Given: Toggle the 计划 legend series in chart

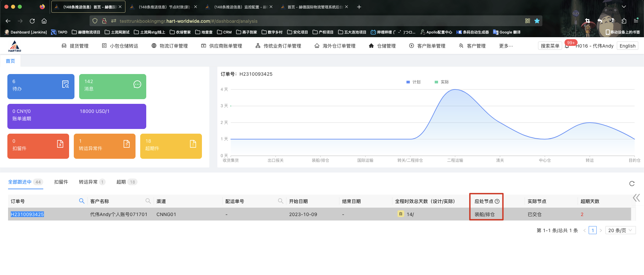Looking at the screenshot, I should click(x=413, y=82).
